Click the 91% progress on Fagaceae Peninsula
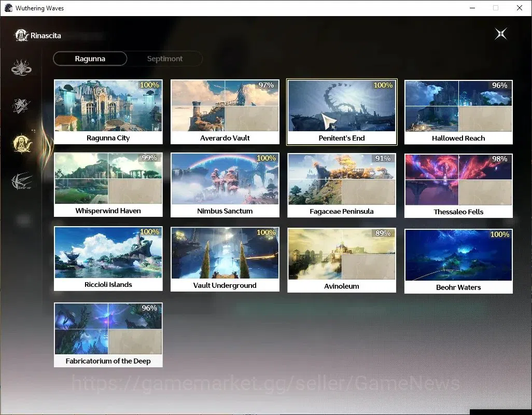Screen dimensions: 532x415 (x=383, y=158)
